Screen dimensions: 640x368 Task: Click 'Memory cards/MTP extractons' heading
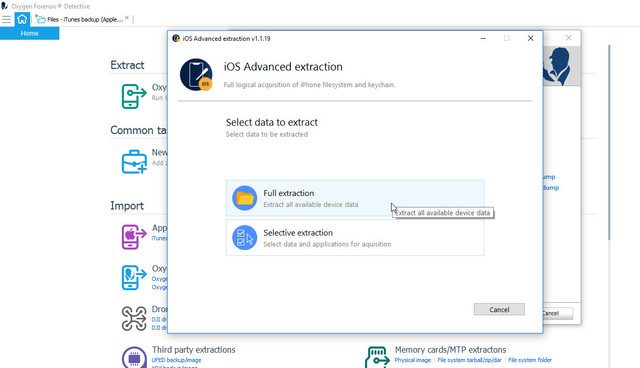(x=450, y=350)
